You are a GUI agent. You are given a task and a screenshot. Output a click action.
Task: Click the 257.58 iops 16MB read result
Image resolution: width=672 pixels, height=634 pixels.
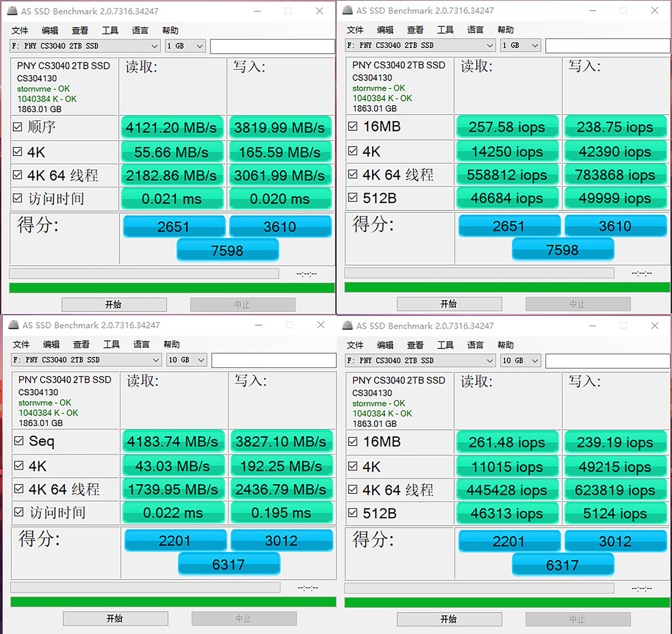pyautogui.click(x=507, y=127)
